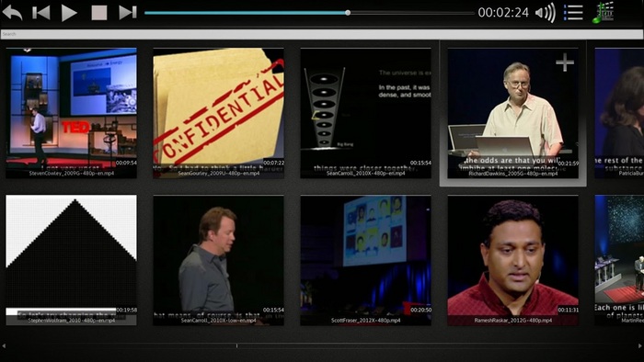Screen dimensions: 644x362
Task: Skip to the next track
Action: (128, 13)
